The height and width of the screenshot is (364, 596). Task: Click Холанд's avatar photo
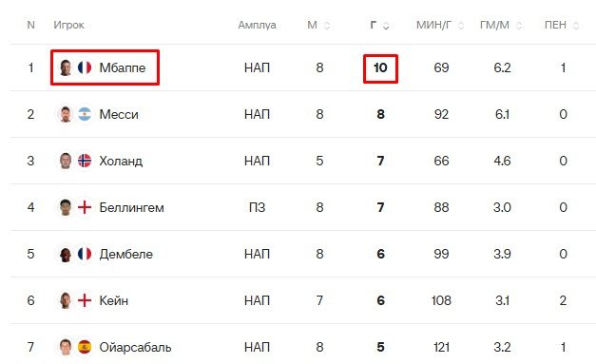(66, 161)
